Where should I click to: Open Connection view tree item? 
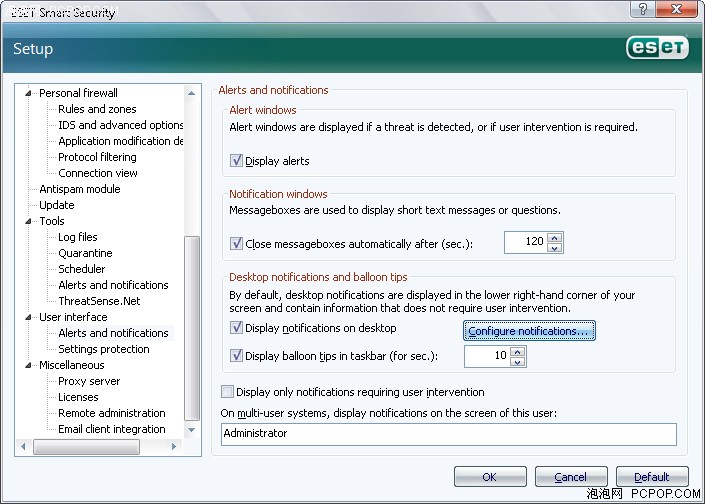pos(98,173)
